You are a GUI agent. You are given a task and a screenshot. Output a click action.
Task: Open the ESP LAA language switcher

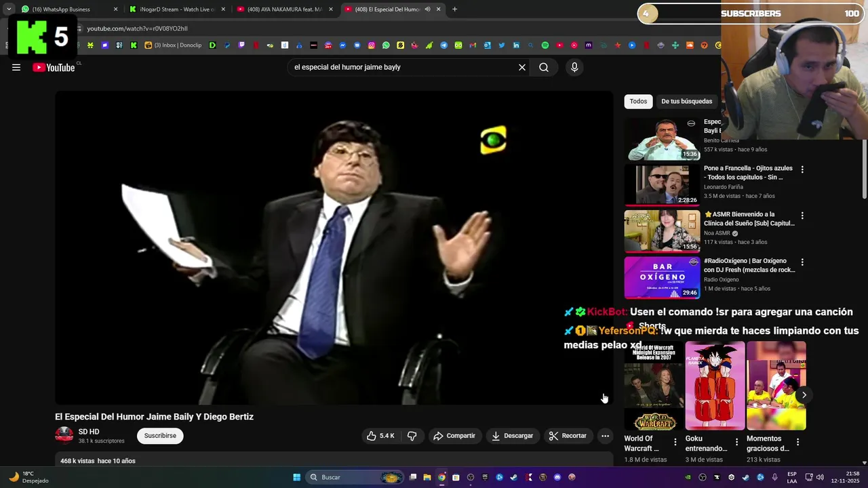click(792, 477)
